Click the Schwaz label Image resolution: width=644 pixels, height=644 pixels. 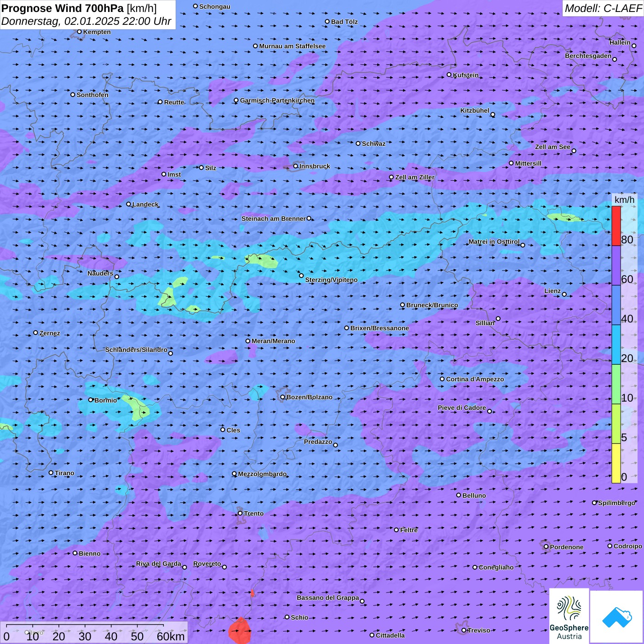pos(374,144)
